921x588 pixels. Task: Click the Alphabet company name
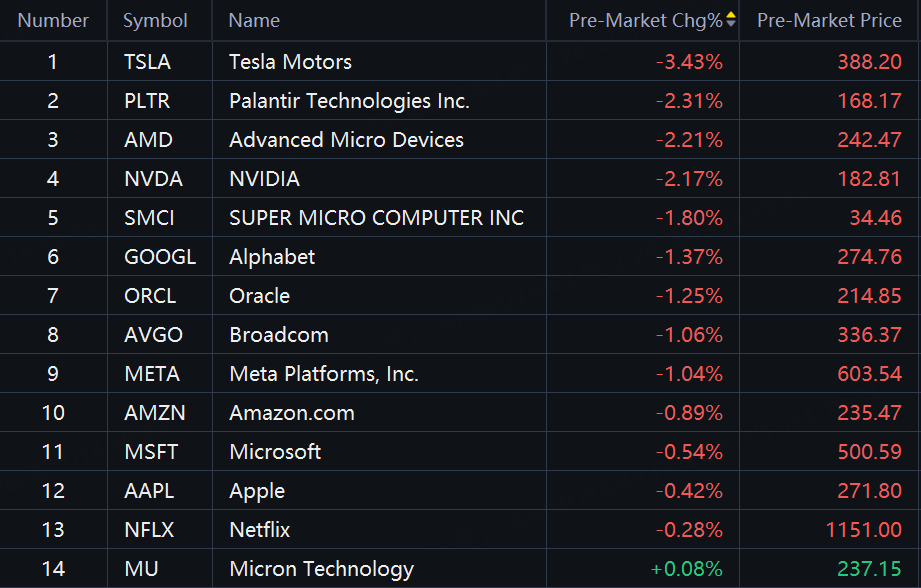(x=272, y=257)
